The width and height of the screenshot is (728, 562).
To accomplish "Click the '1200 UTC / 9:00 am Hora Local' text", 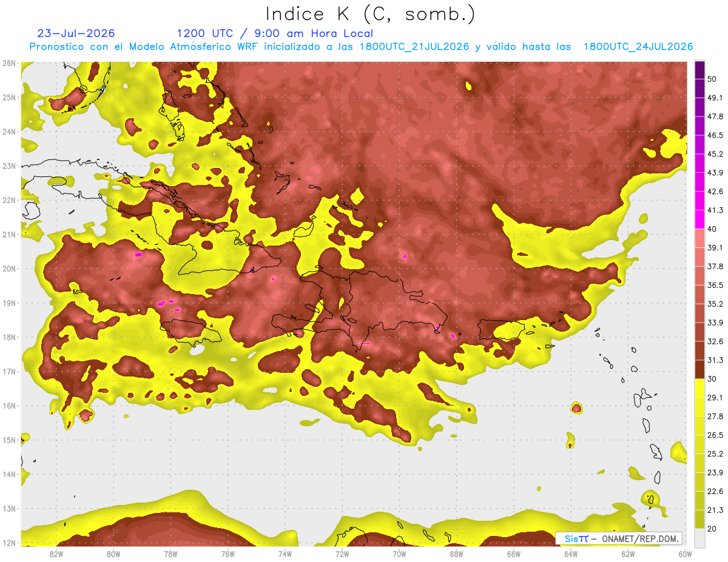I will point(275,33).
